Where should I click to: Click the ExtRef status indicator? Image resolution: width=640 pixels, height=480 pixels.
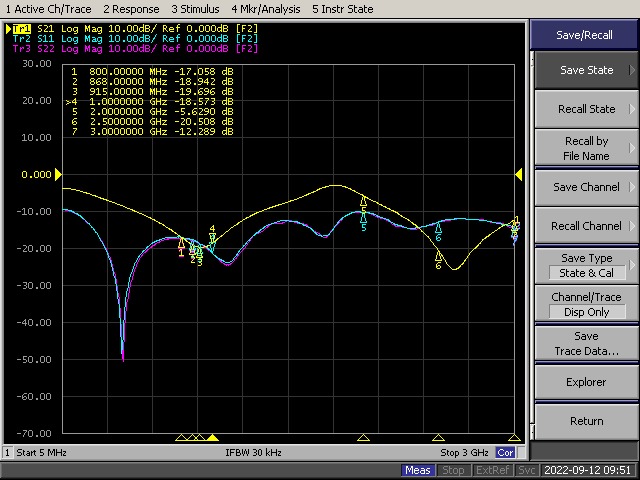point(491,470)
